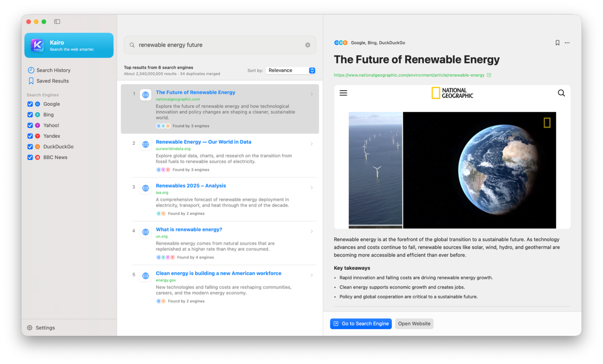Click the Go to Search Engine button

(361, 324)
